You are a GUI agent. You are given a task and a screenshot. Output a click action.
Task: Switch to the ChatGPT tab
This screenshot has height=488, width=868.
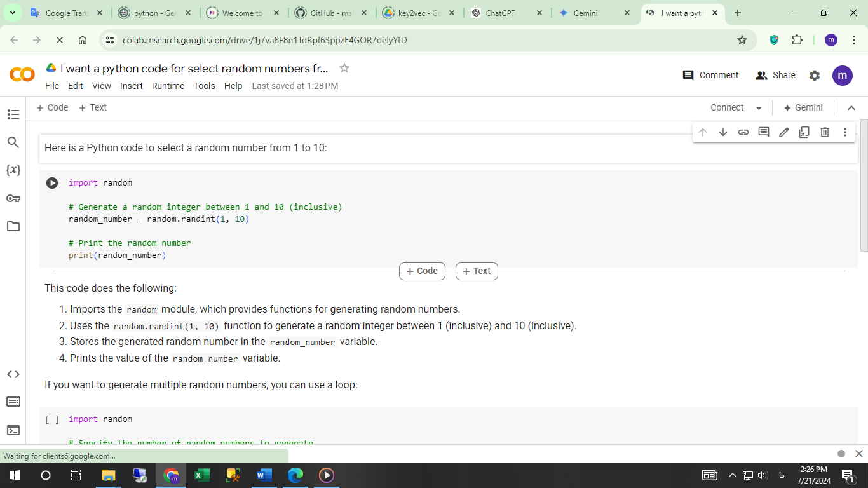[507, 13]
